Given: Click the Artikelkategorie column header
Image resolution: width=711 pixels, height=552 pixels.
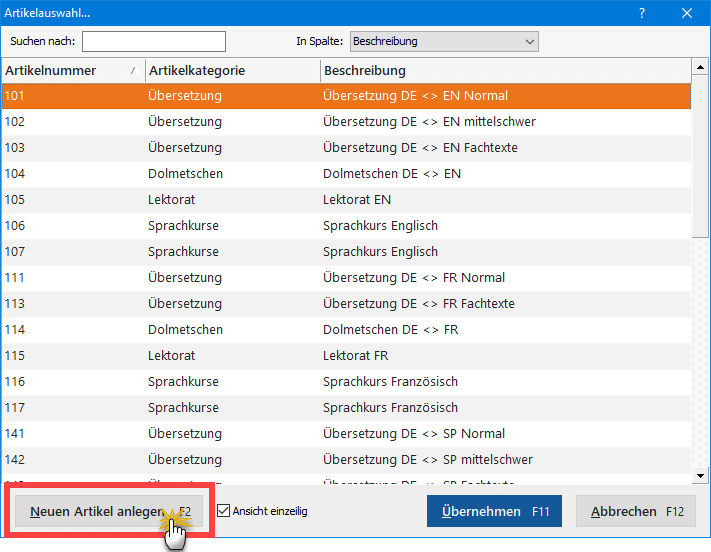Looking at the screenshot, I should [x=232, y=71].
